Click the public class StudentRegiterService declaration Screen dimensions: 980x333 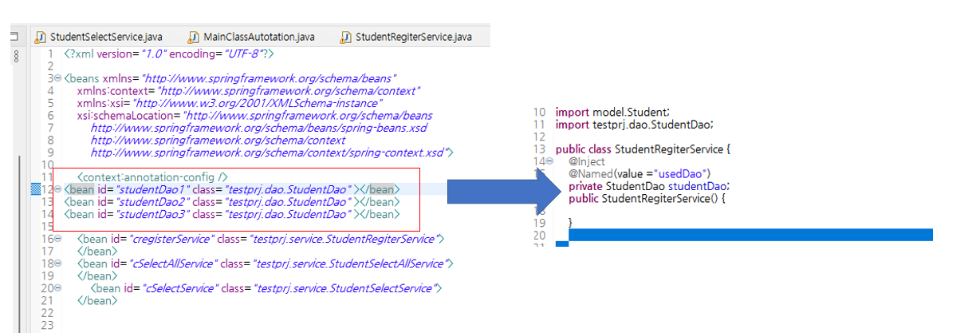click(x=643, y=149)
